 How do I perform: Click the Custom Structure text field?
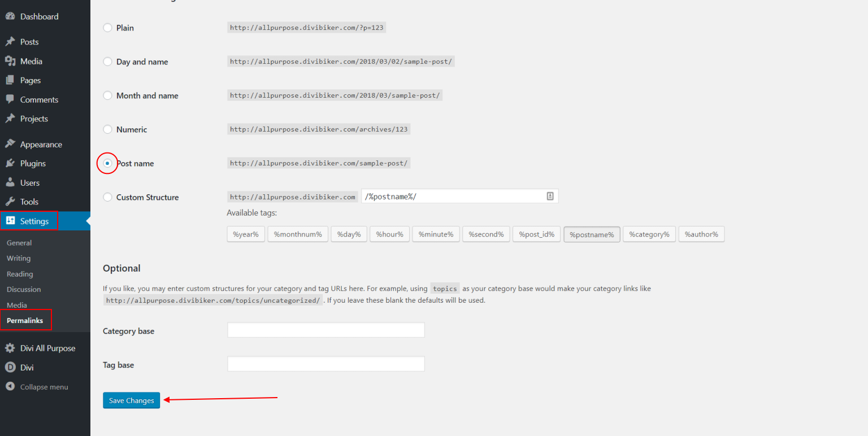pos(460,196)
